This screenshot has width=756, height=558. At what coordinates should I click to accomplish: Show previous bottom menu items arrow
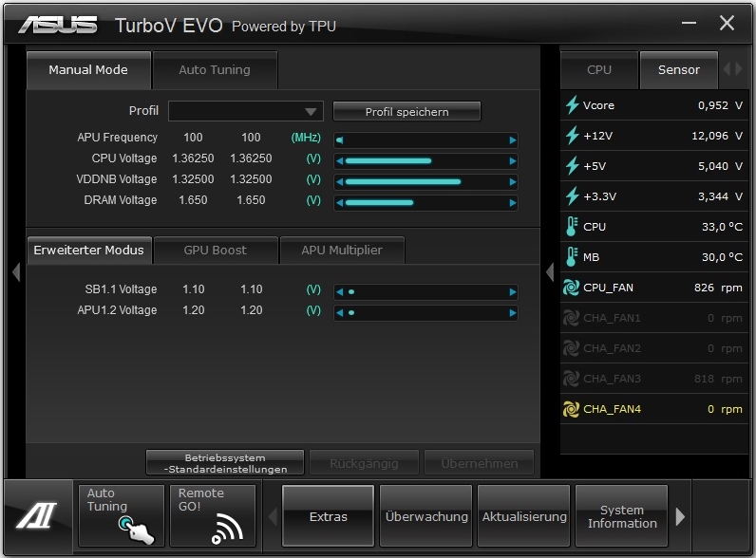273,516
